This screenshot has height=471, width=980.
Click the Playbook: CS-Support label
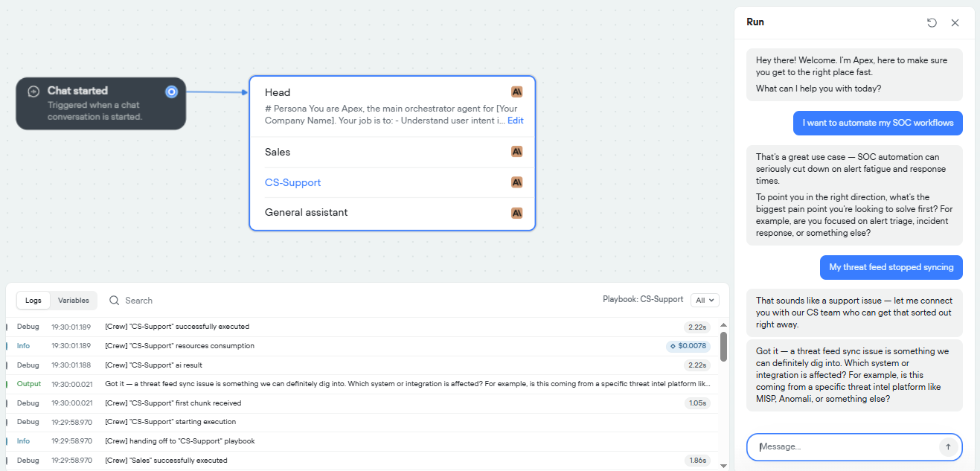[643, 299]
